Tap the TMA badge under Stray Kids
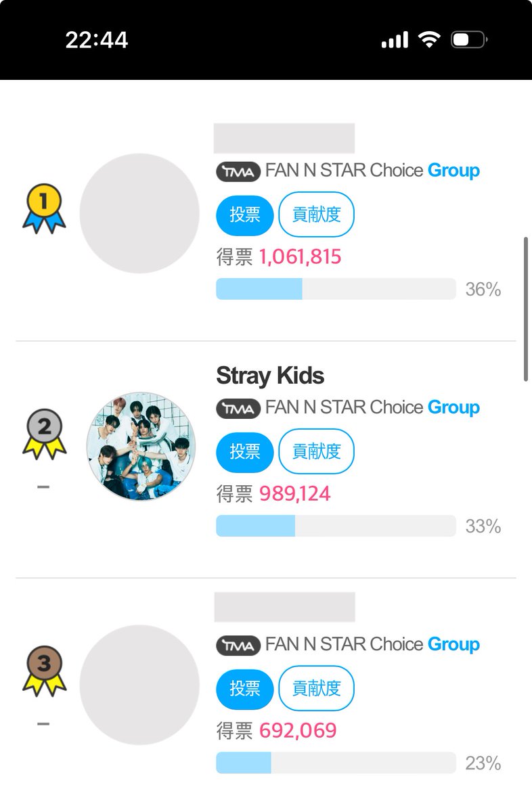This screenshot has width=532, height=812. click(238, 409)
